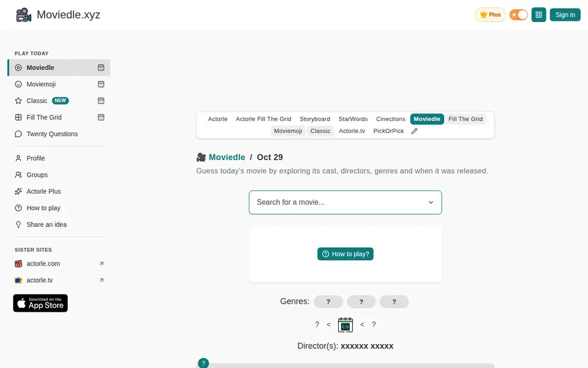The width and height of the screenshot is (588, 368).
Task: Select Classic in the sidebar
Action: click(37, 101)
